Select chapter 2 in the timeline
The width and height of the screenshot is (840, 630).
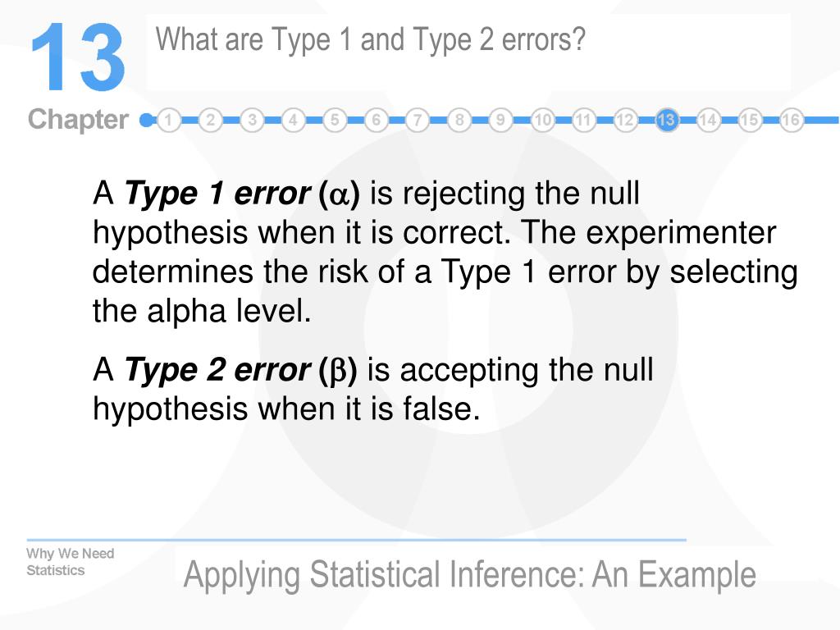click(211, 120)
